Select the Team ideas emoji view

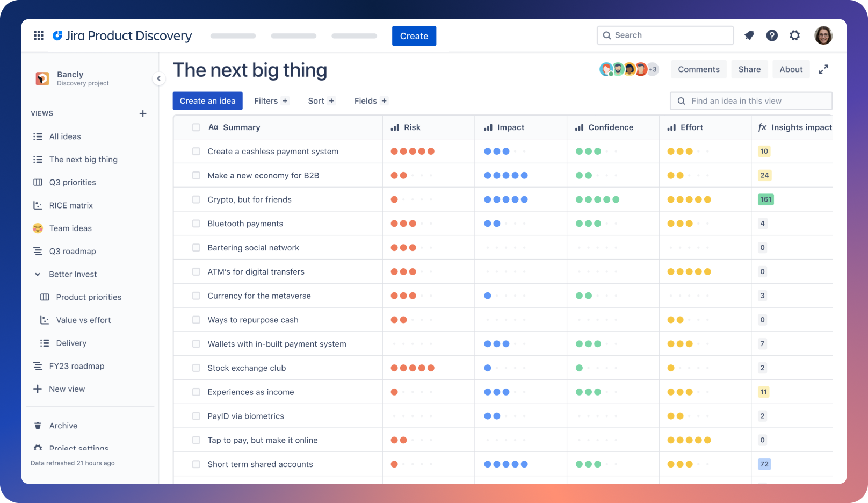38,228
